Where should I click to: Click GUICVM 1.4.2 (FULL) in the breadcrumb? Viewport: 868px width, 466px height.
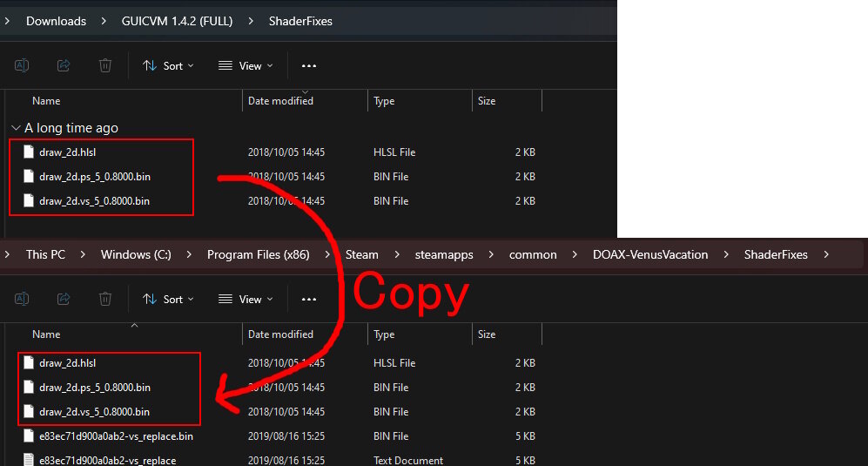click(177, 21)
